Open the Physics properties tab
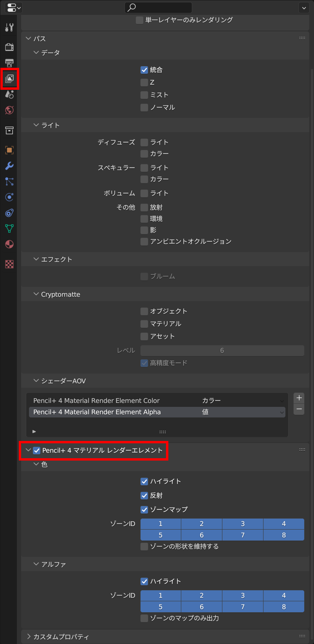The height and width of the screenshot is (644, 314). (9, 197)
